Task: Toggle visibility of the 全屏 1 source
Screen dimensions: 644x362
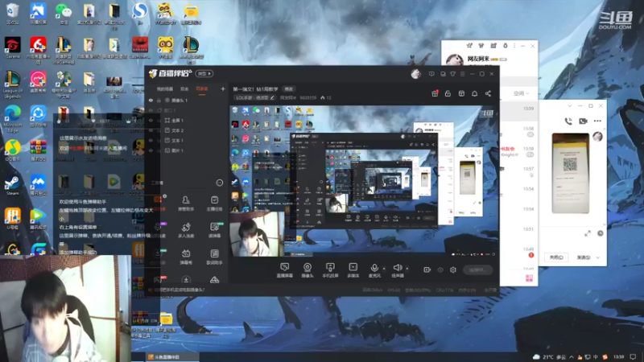Action: tap(151, 120)
